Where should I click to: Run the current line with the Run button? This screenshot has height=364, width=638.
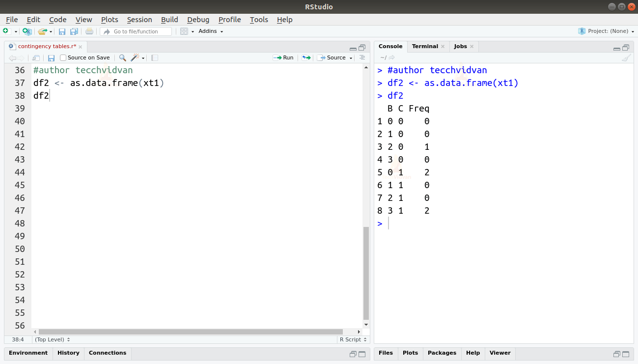283,57
